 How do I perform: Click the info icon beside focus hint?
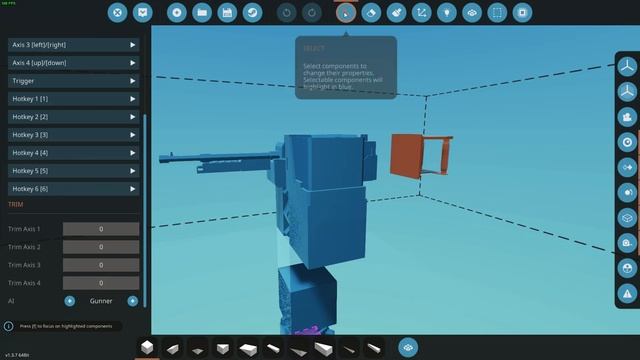point(8,326)
